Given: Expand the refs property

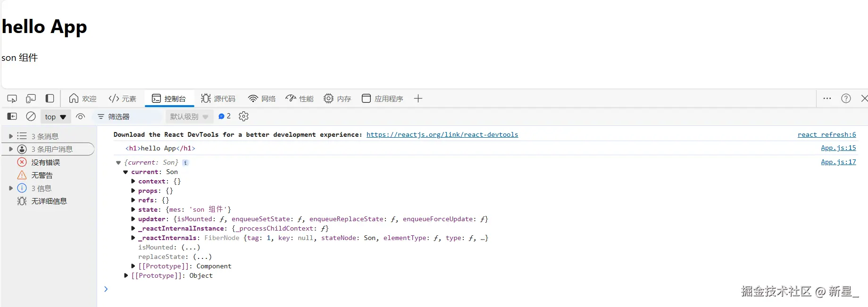Looking at the screenshot, I should [133, 200].
